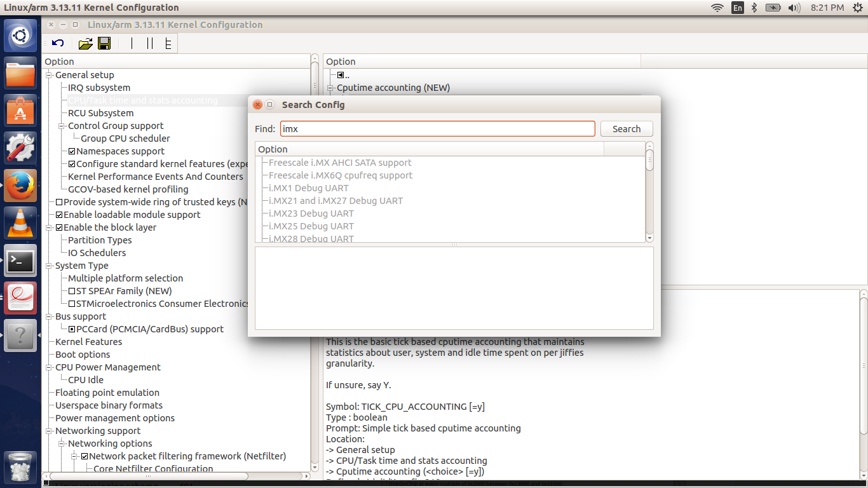
Task: Uncheck Network packet filtering framework (Netfilter)
Action: [x=85, y=456]
